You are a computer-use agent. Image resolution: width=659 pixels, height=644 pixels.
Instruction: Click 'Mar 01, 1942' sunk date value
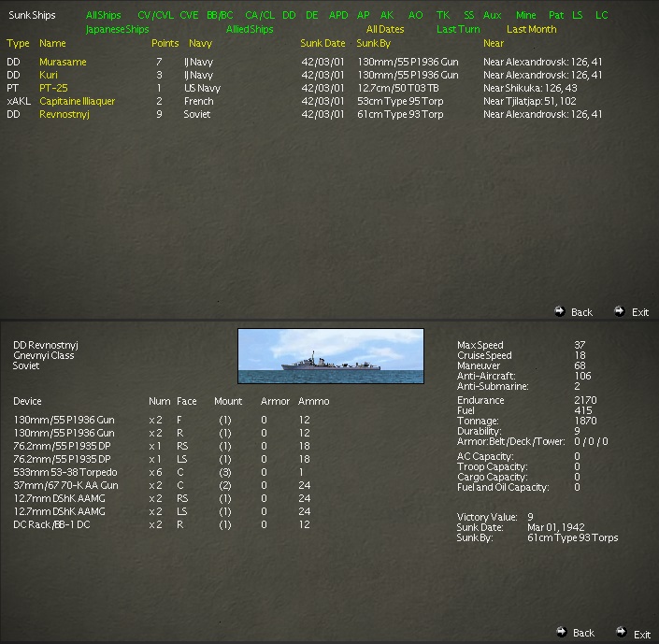pyautogui.click(x=556, y=527)
